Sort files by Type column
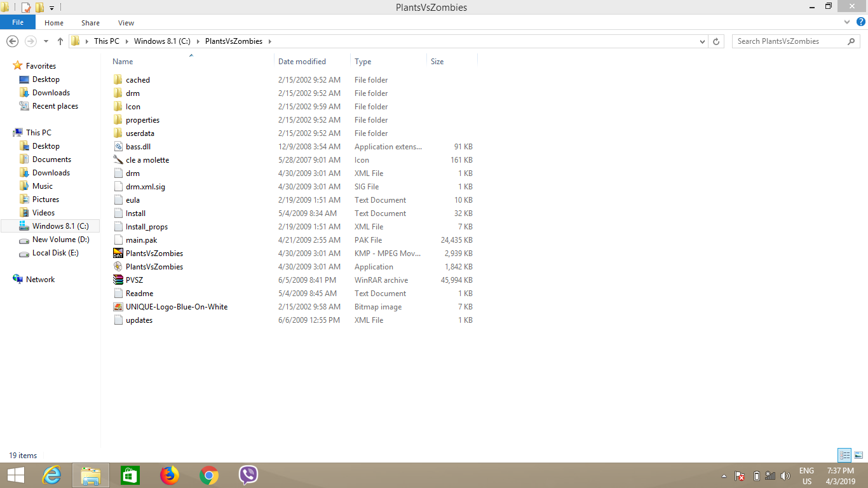 click(x=388, y=62)
